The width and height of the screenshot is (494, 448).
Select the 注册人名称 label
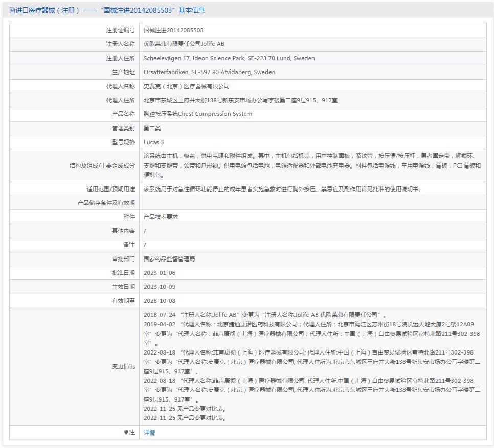[120, 44]
